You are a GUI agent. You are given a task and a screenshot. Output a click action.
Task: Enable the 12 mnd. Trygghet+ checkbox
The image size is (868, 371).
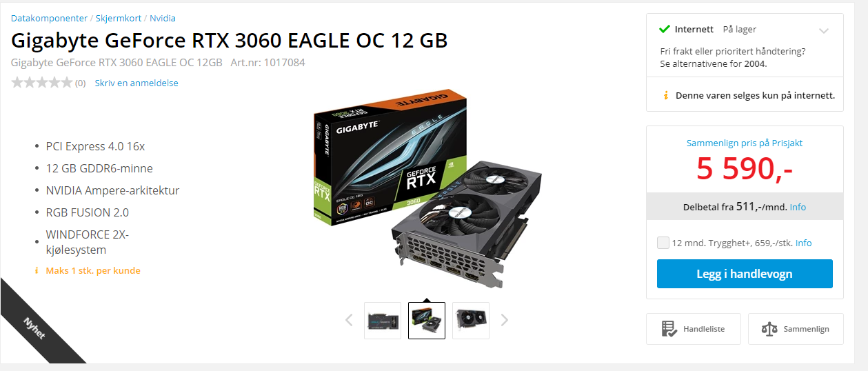pyautogui.click(x=663, y=243)
